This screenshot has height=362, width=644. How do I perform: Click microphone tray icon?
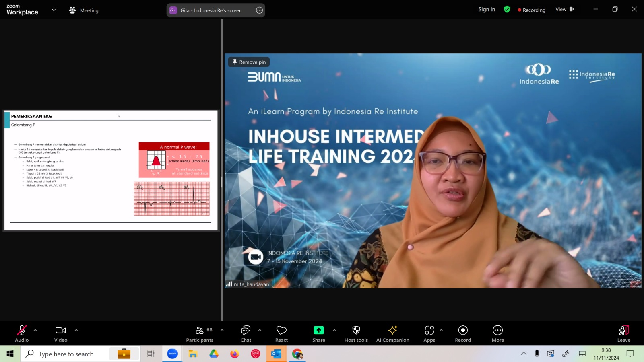tap(537, 354)
